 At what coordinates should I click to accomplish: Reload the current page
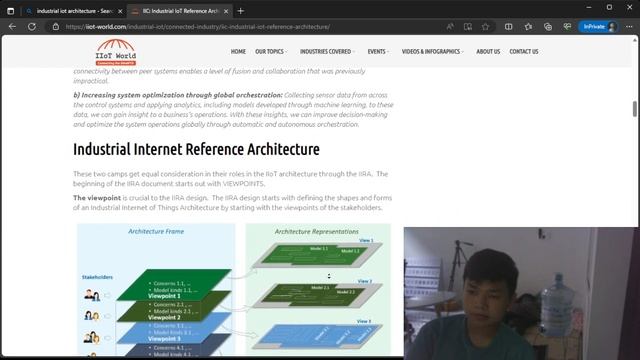tap(31, 27)
